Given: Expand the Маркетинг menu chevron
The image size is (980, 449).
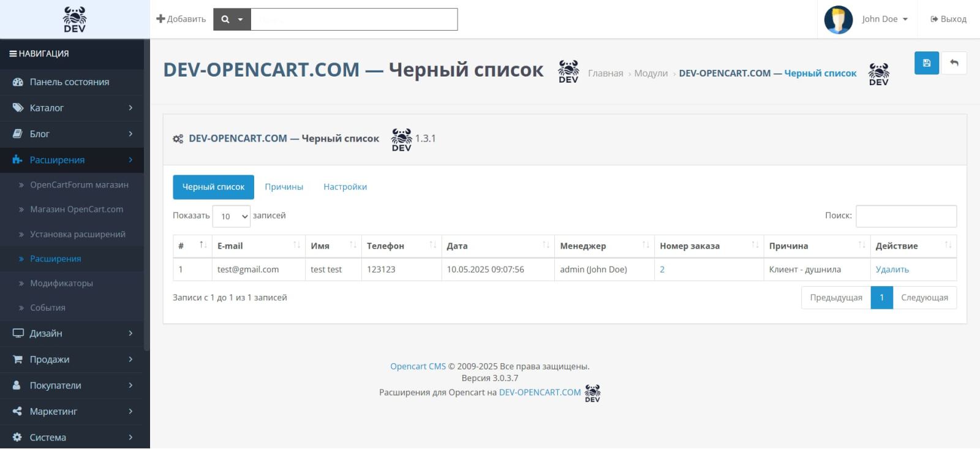Looking at the screenshot, I should [x=130, y=412].
